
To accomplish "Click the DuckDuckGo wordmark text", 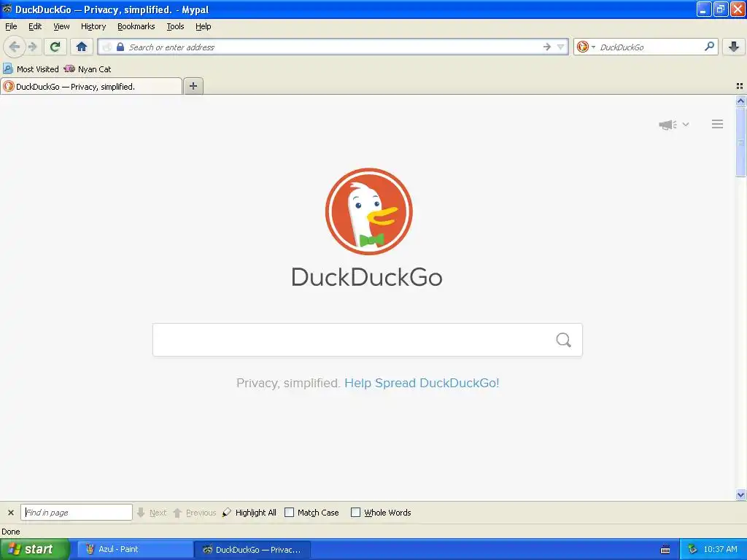I will [x=367, y=277].
